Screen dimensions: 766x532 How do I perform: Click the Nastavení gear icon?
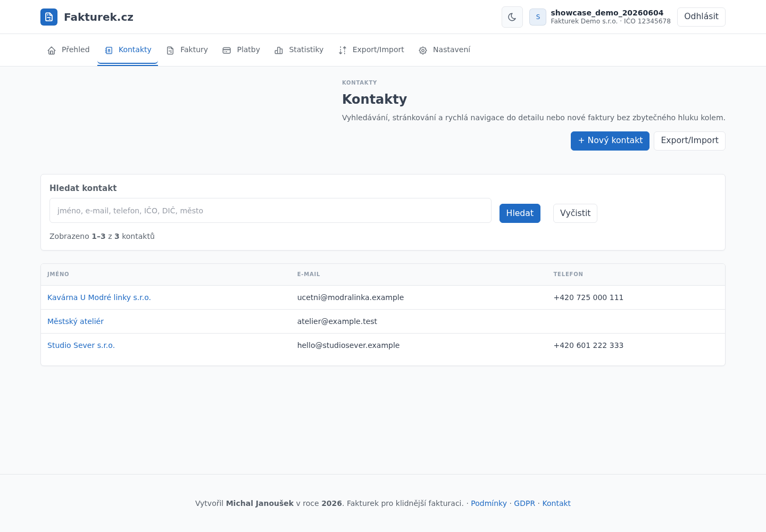423,51
